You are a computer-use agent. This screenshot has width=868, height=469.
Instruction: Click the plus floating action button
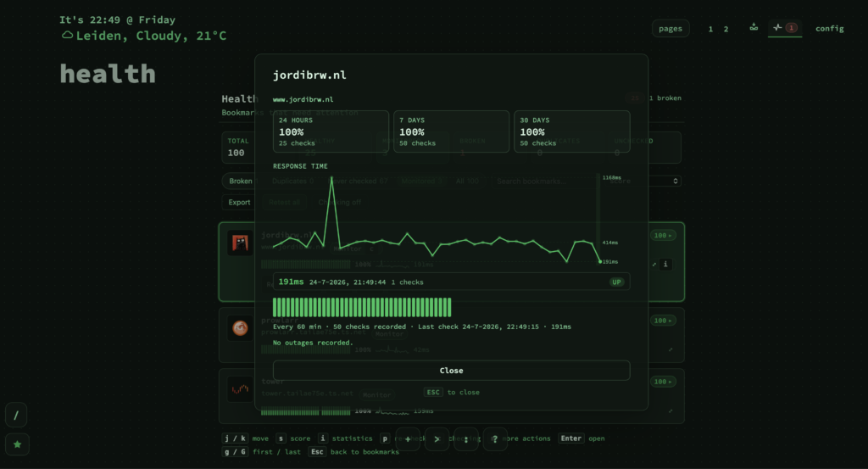pos(408,439)
